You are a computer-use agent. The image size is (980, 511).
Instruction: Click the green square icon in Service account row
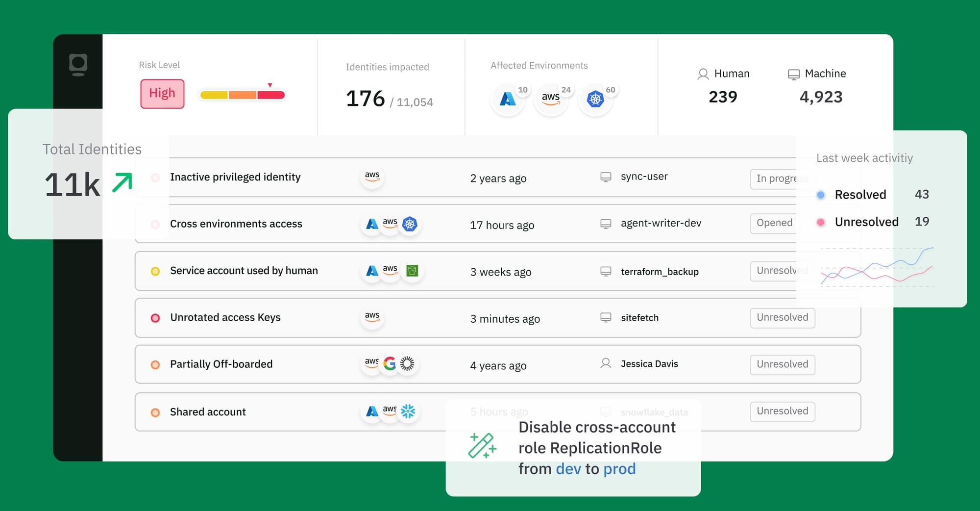tap(413, 271)
